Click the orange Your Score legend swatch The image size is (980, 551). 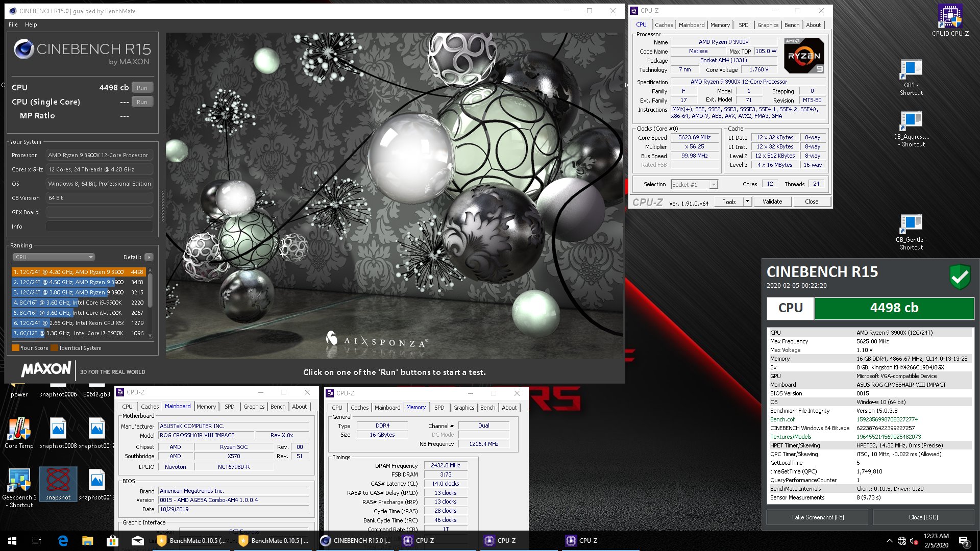click(x=15, y=348)
